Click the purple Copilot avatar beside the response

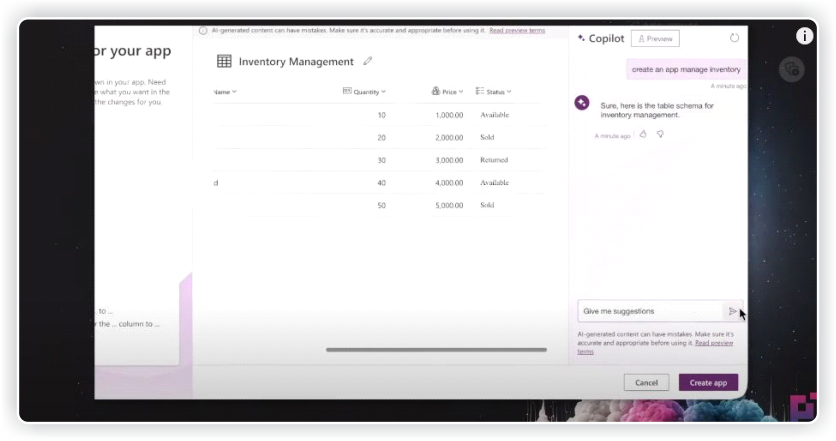coord(582,102)
